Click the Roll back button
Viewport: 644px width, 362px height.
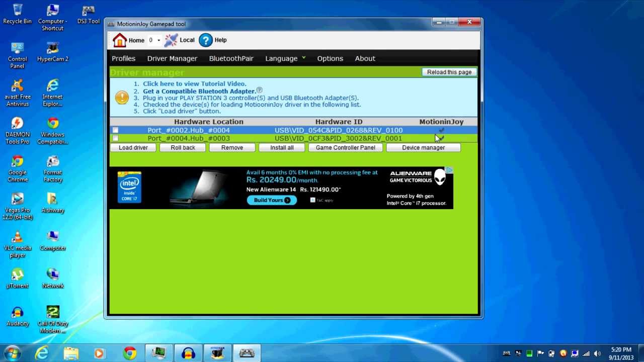point(183,148)
